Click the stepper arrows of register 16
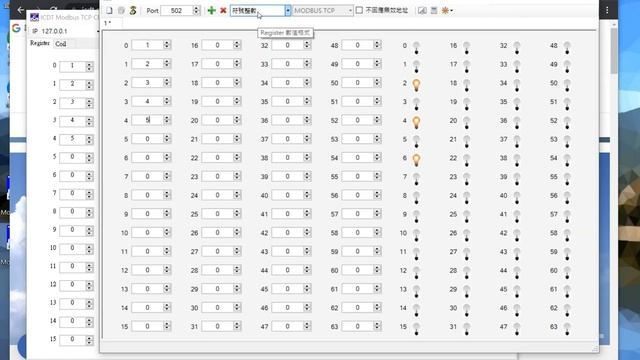The height and width of the screenshot is (360, 640). [x=237, y=45]
